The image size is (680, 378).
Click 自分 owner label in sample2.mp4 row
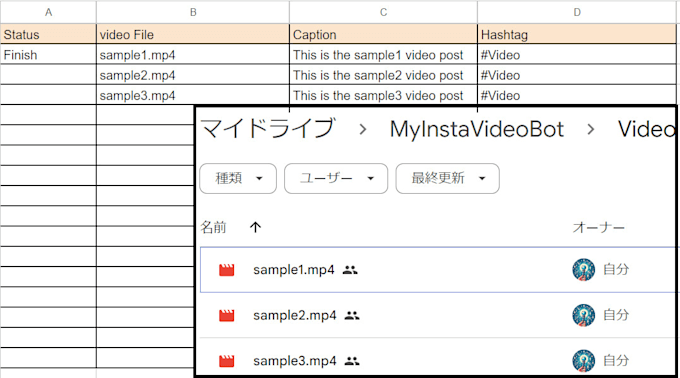(x=616, y=315)
